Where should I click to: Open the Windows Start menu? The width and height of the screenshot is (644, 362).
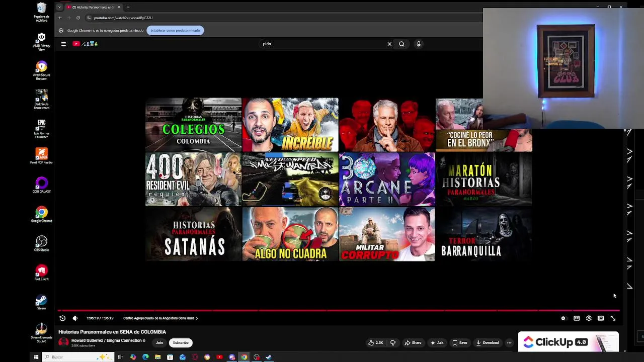coord(36,357)
